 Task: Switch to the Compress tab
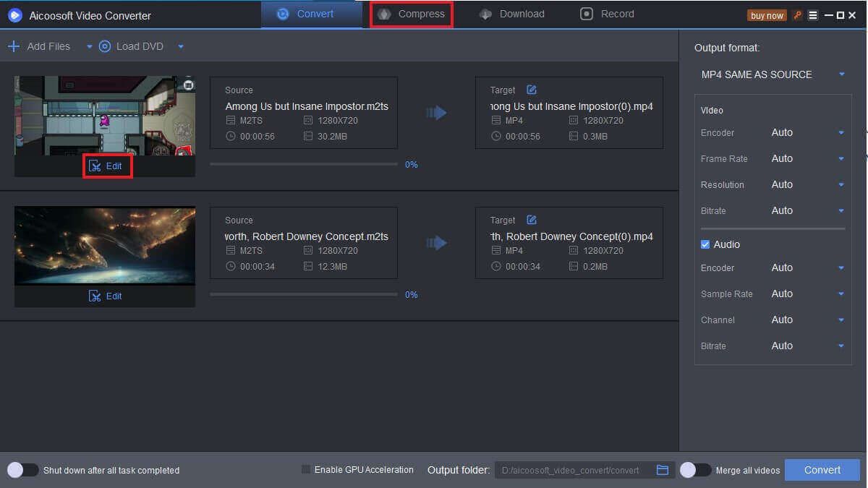pyautogui.click(x=412, y=14)
